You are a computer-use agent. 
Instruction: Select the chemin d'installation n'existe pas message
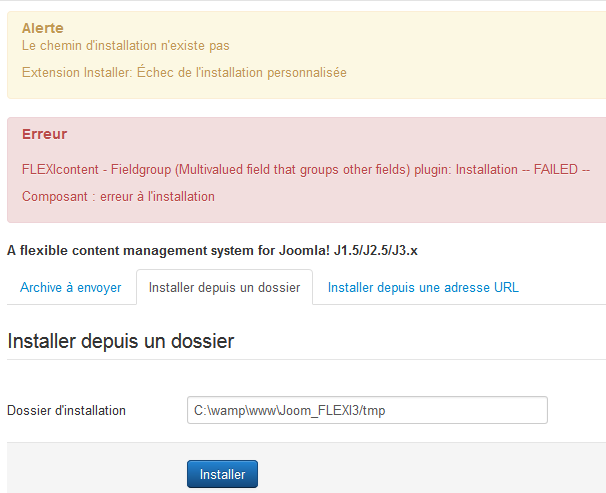click(x=126, y=46)
